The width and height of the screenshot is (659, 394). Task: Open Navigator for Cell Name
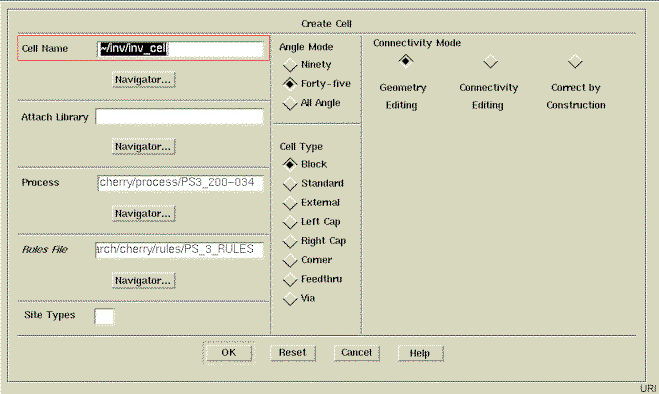click(143, 79)
